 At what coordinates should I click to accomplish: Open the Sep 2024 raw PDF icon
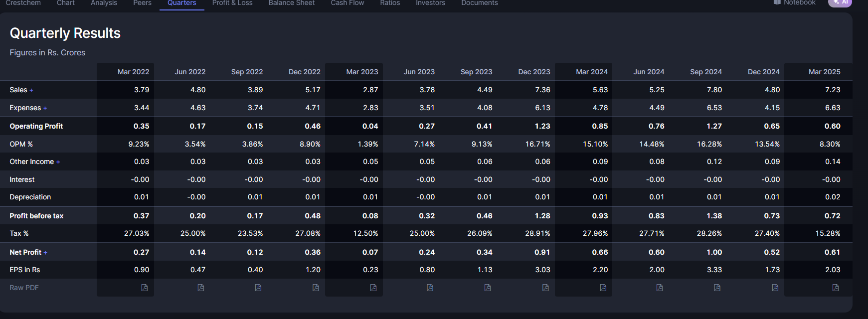(x=717, y=288)
